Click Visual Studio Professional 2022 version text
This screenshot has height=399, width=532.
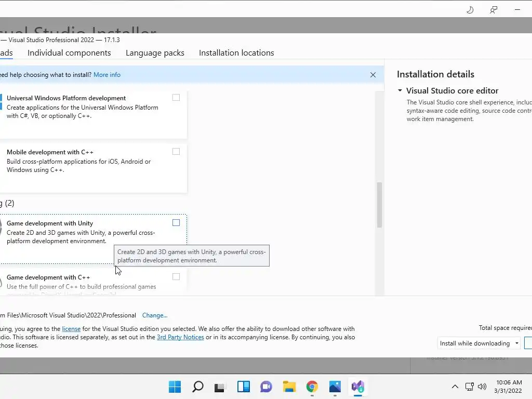click(x=64, y=39)
